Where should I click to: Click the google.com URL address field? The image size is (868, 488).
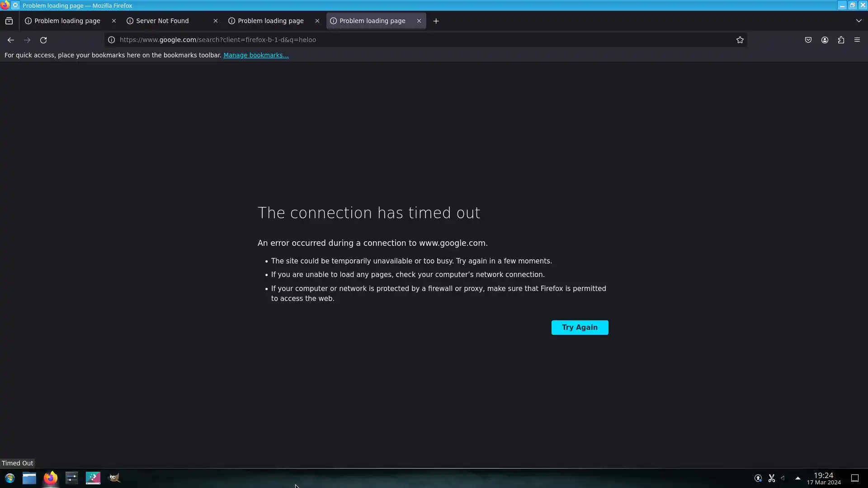pyautogui.click(x=407, y=40)
